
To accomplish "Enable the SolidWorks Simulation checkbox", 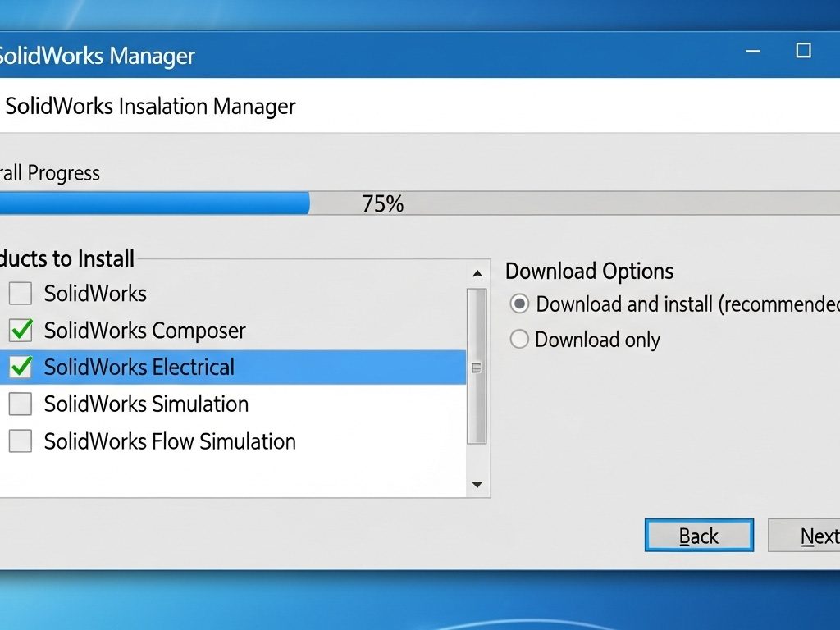I will point(21,404).
